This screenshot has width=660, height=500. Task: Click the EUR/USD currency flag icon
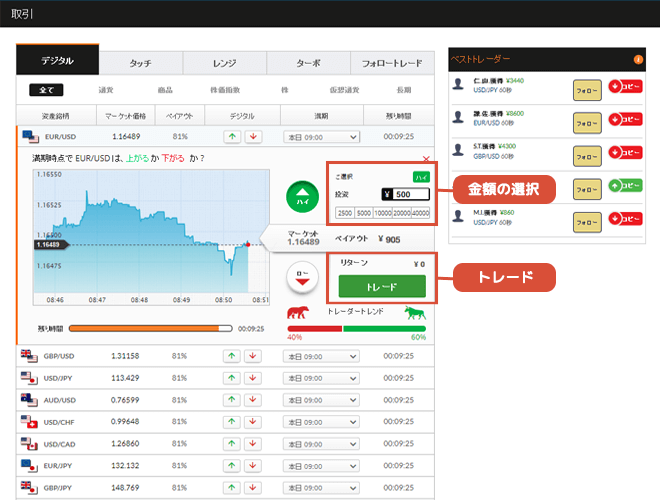pos(30,136)
